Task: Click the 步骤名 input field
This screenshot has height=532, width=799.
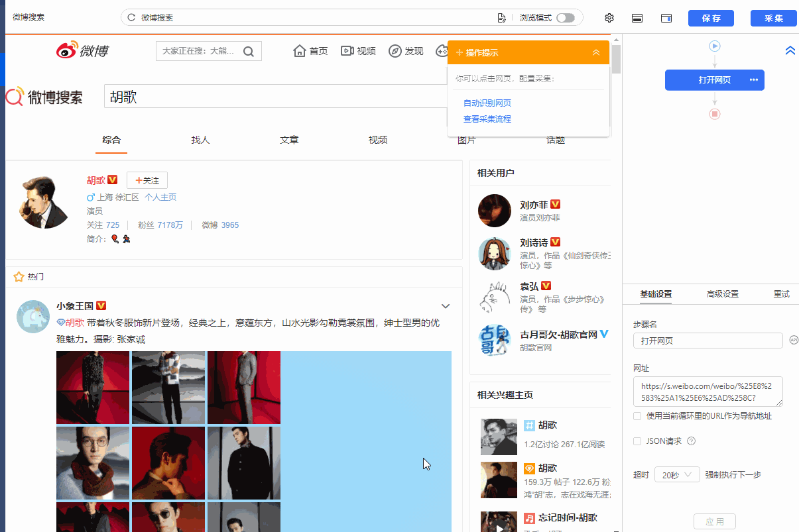Action: [x=707, y=341]
